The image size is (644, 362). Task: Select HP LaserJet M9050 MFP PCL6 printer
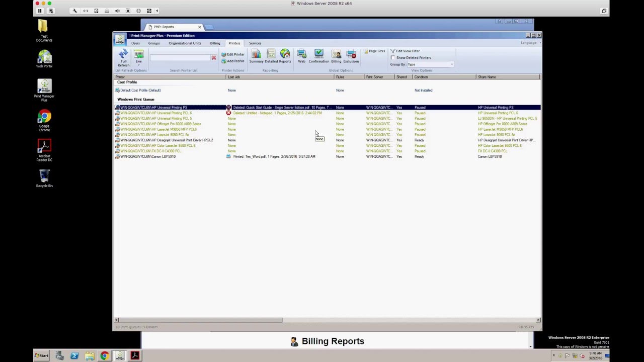point(327,129)
